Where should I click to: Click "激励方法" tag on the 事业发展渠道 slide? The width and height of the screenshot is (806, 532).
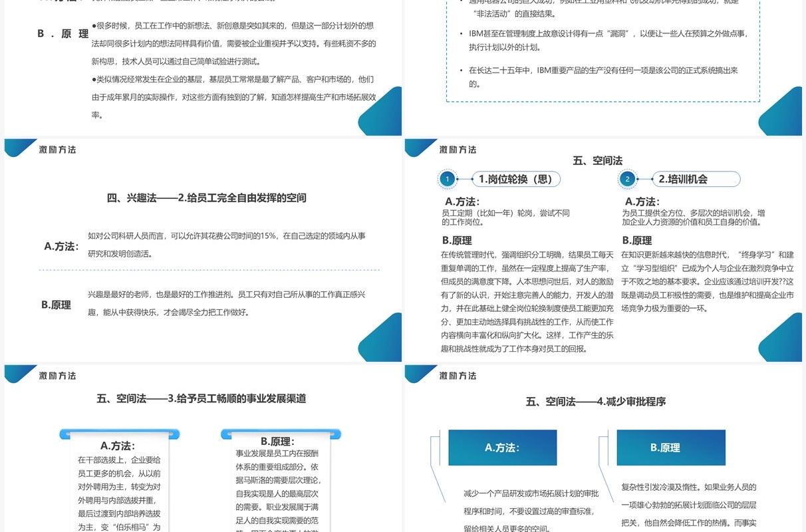click(58, 376)
